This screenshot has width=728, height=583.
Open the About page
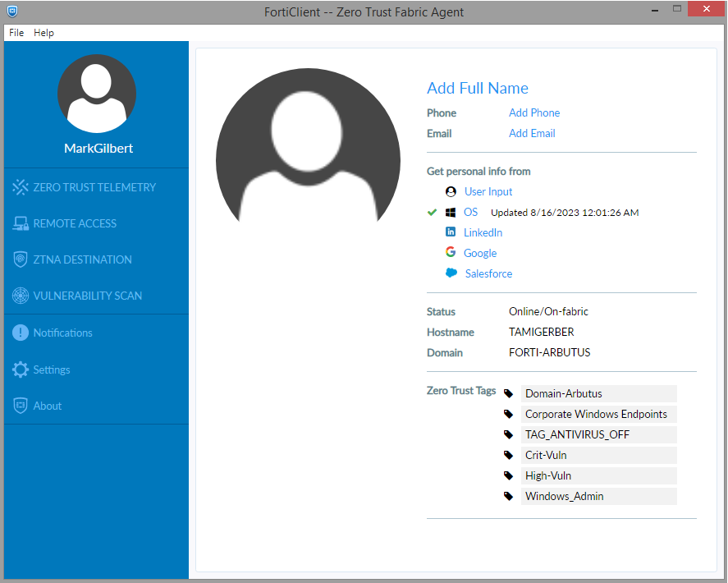47,406
